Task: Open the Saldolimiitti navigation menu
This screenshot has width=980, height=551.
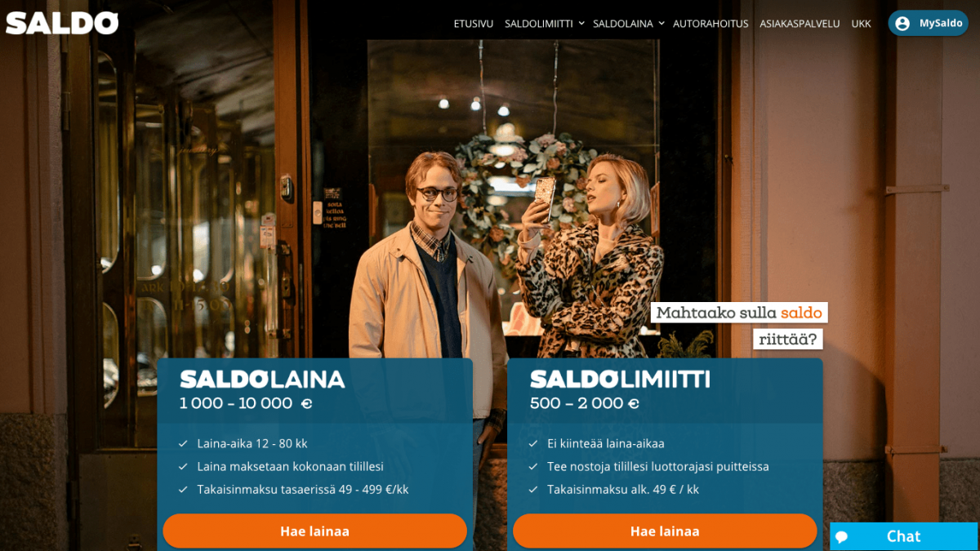Action: [x=539, y=24]
